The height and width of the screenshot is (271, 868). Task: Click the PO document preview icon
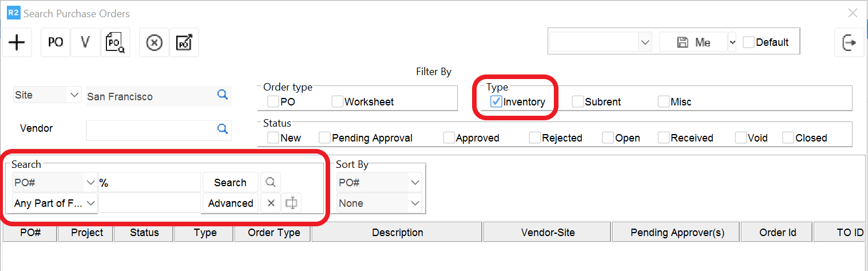pos(116,42)
